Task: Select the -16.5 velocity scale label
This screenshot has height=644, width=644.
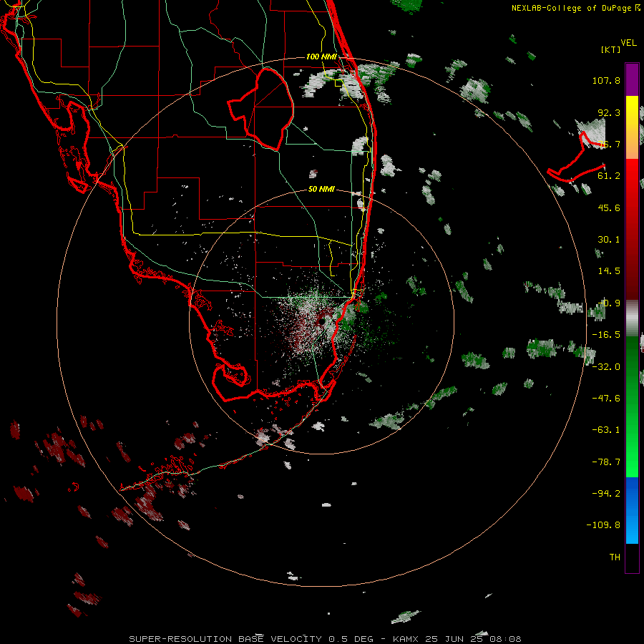Action: pos(606,335)
